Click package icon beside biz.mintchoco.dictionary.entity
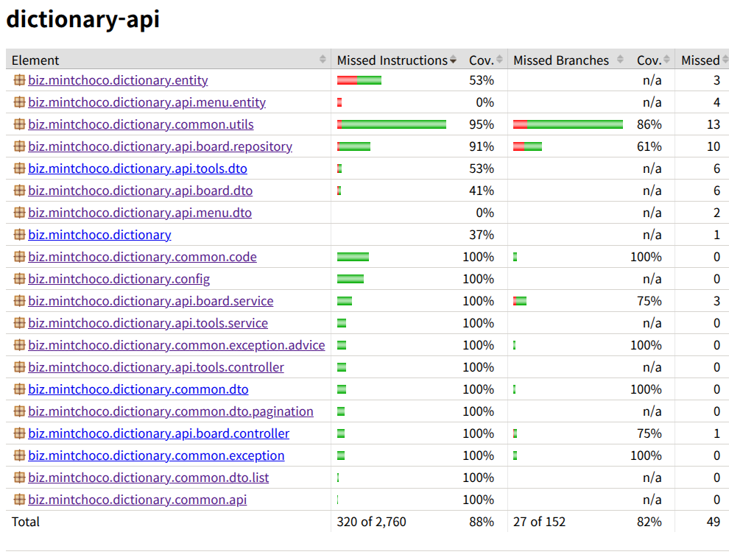 pyautogui.click(x=19, y=80)
